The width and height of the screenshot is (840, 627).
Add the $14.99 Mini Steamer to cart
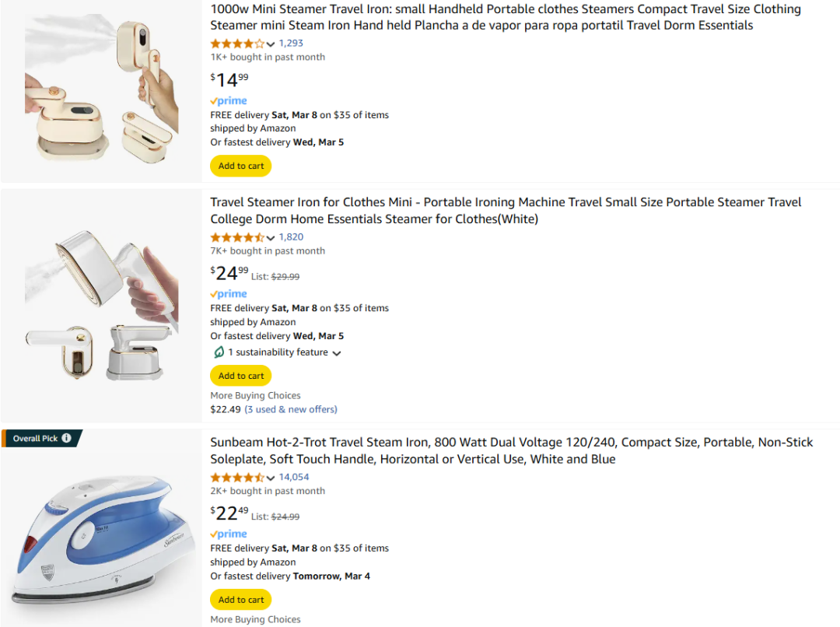(241, 166)
